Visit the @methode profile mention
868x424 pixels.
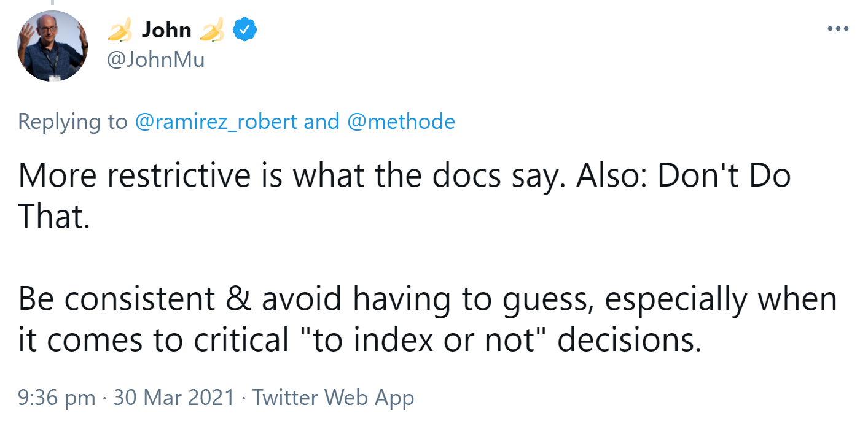click(x=401, y=121)
